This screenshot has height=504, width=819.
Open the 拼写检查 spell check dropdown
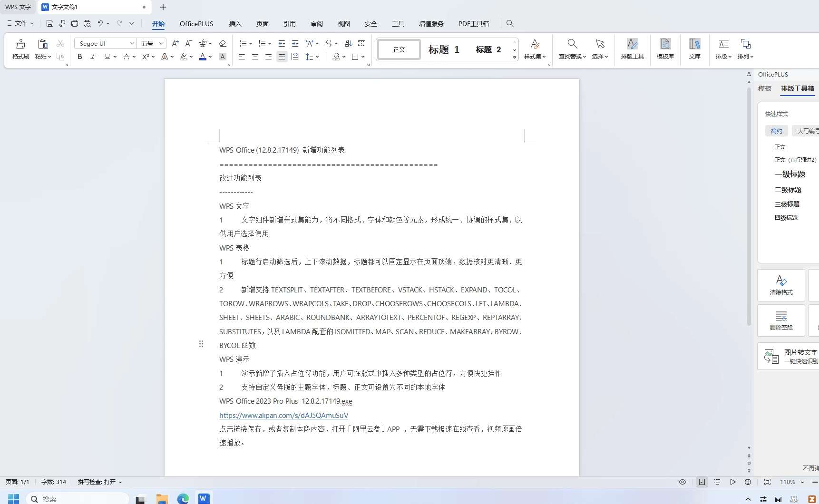[x=99, y=482]
